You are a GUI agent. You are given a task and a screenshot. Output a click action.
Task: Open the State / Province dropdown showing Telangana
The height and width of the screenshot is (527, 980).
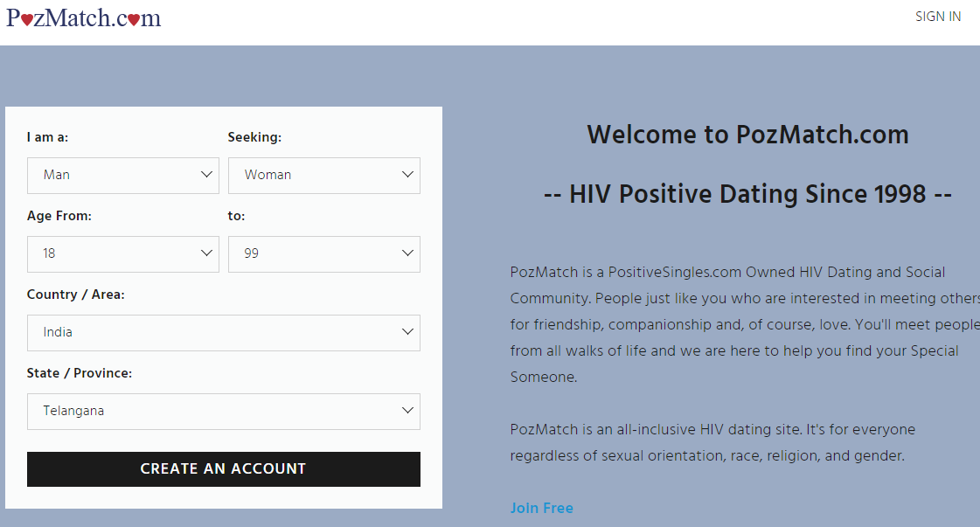tap(223, 411)
